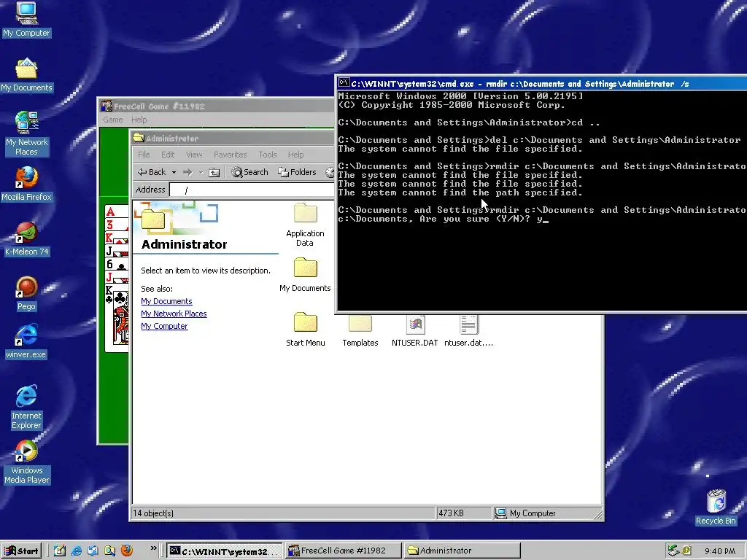This screenshot has height=560, width=747.
Task: Launch the Internet Explorer desktop icon
Action: pos(26,407)
